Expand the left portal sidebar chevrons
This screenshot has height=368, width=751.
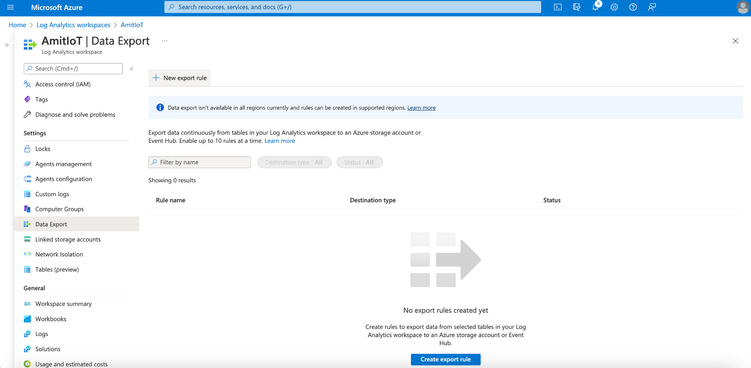(7, 45)
